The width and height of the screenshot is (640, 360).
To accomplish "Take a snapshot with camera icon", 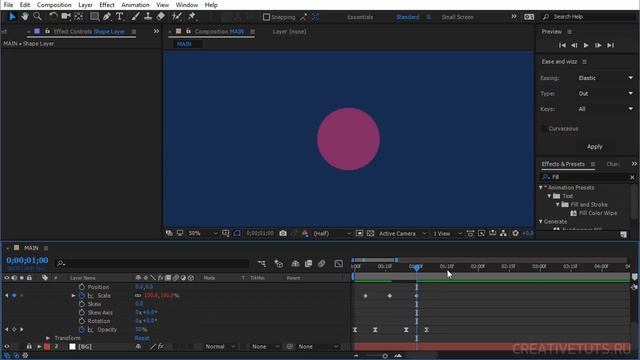I will pos(283,233).
